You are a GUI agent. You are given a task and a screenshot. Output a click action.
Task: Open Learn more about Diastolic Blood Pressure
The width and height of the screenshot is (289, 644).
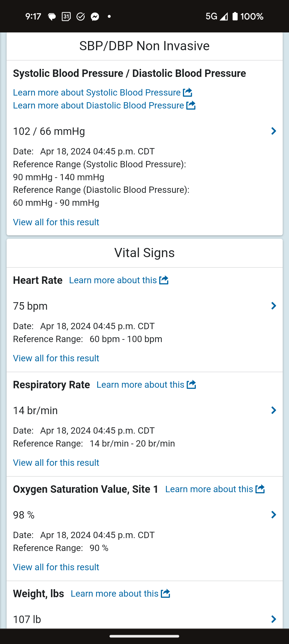coord(98,105)
